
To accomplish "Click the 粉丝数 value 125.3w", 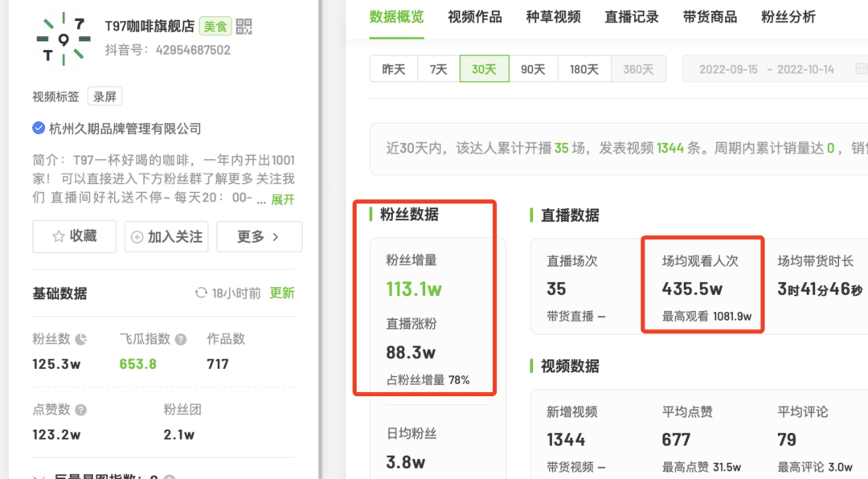I will coord(56,364).
